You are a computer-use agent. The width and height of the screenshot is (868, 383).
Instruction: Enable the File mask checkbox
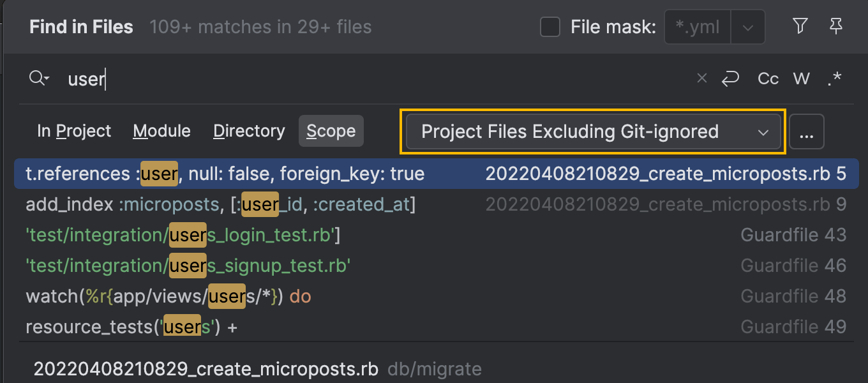tap(550, 27)
